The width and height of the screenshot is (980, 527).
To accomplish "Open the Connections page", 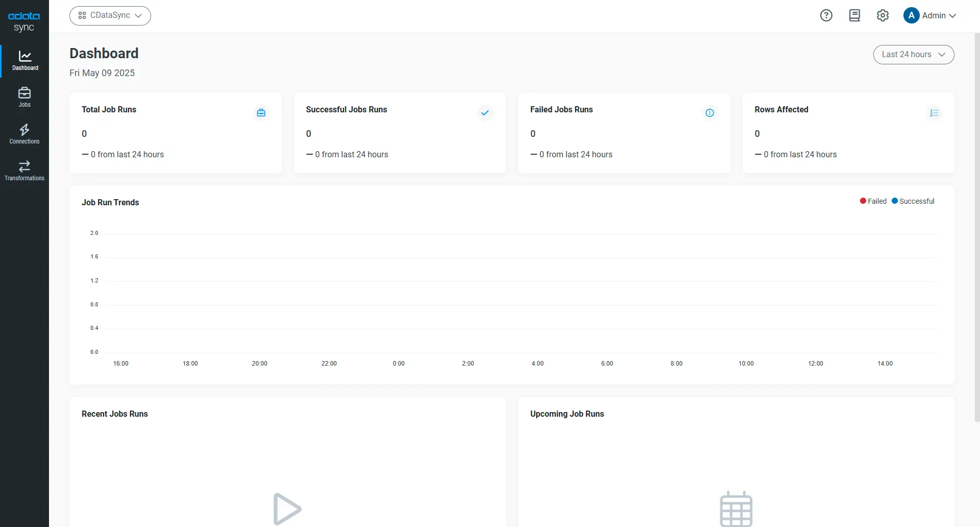I will tap(24, 134).
